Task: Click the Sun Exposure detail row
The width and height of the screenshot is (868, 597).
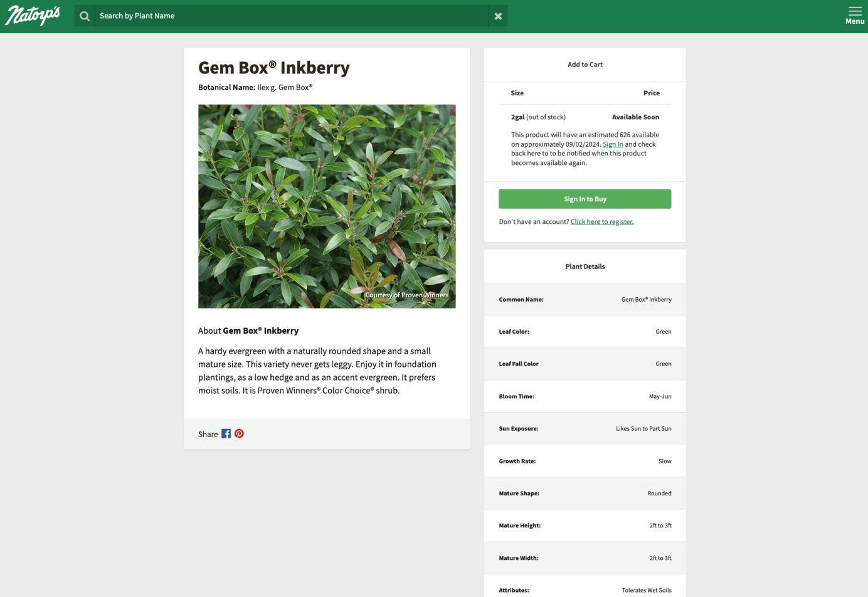Action: tap(585, 429)
